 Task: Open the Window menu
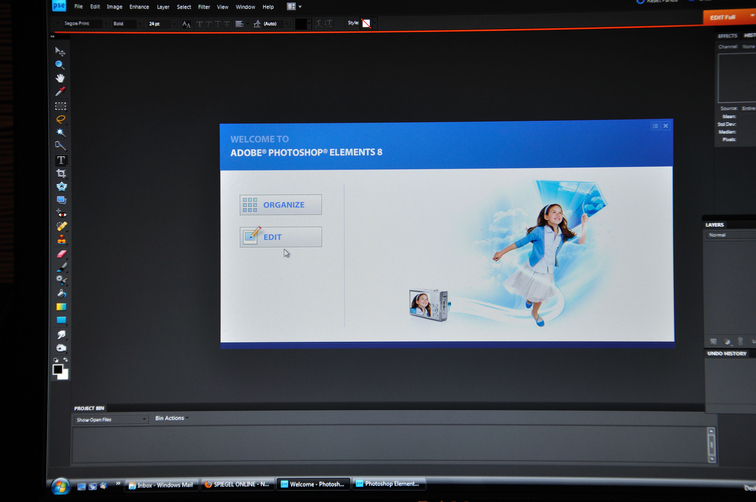(x=245, y=7)
